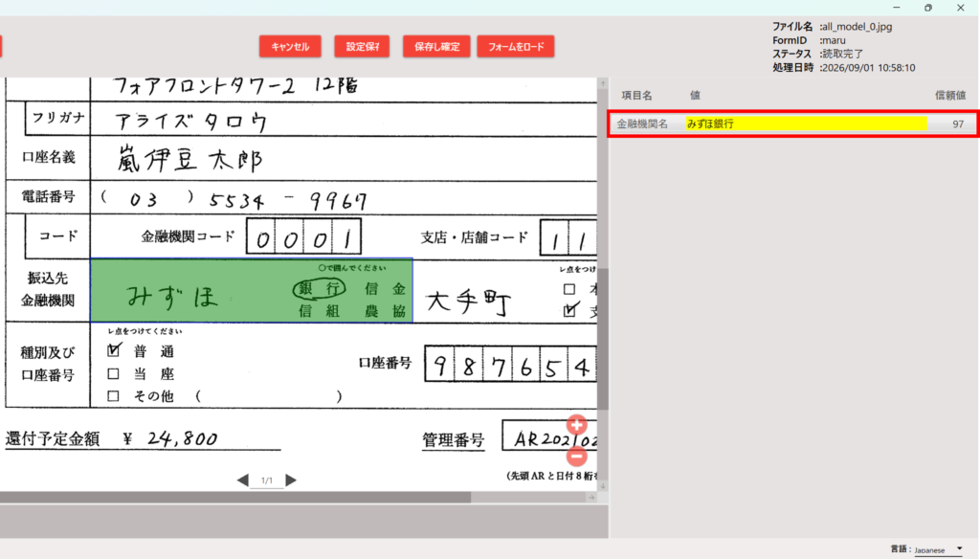Toggle the 当座 checkbox in the form

[113, 374]
